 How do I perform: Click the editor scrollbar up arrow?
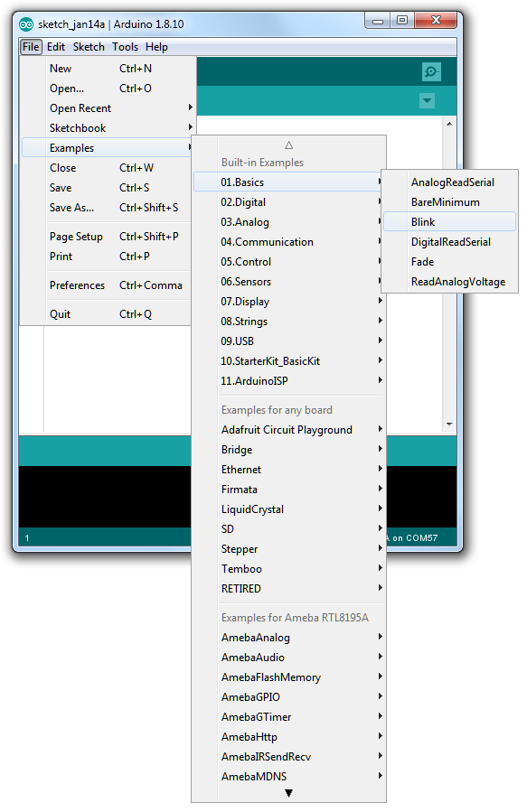tap(449, 123)
